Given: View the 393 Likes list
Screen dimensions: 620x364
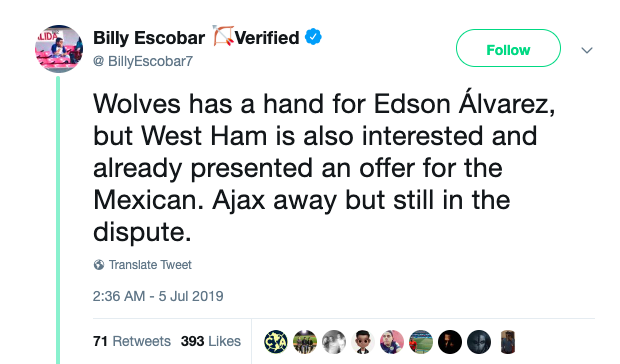Looking at the screenshot, I should (x=211, y=341).
